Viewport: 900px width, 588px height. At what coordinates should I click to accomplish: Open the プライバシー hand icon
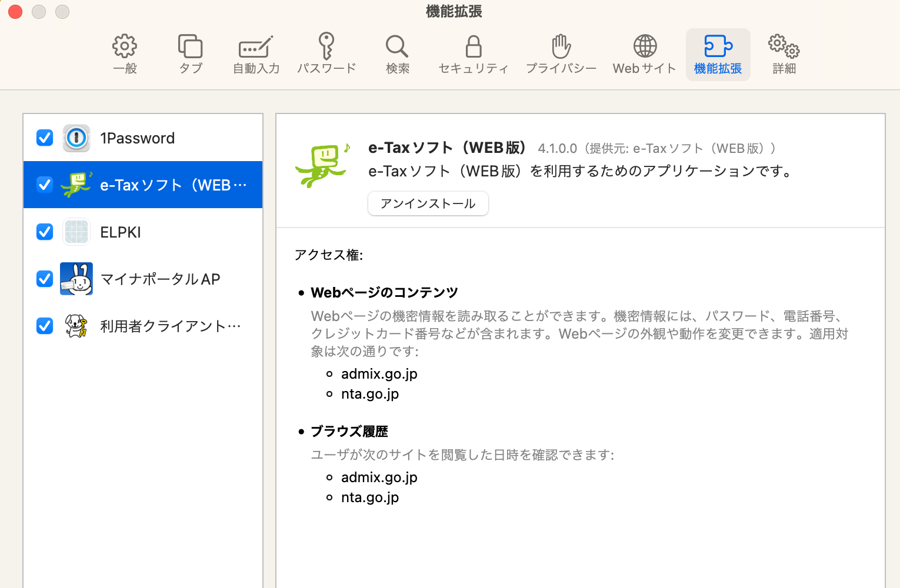click(x=561, y=47)
